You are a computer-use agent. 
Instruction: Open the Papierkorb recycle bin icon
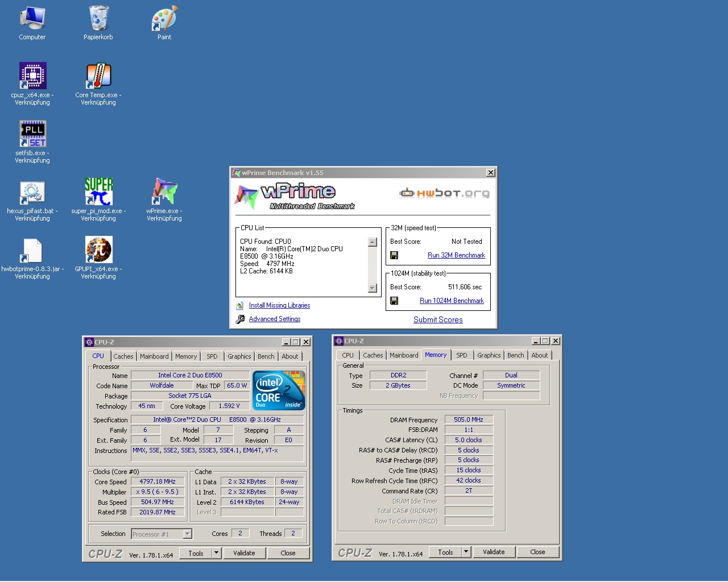pos(98,18)
